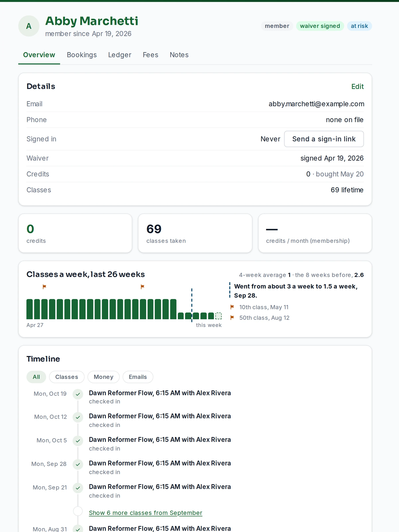Viewport: 399px width, 532px height.
Task: Click the flag marker above the May bar in chart
Action: pos(44,286)
